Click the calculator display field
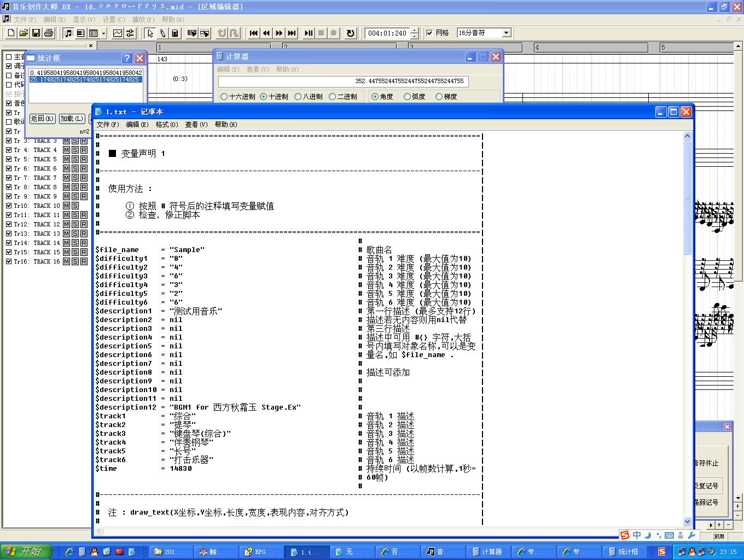The height and width of the screenshot is (560, 744). (343, 81)
